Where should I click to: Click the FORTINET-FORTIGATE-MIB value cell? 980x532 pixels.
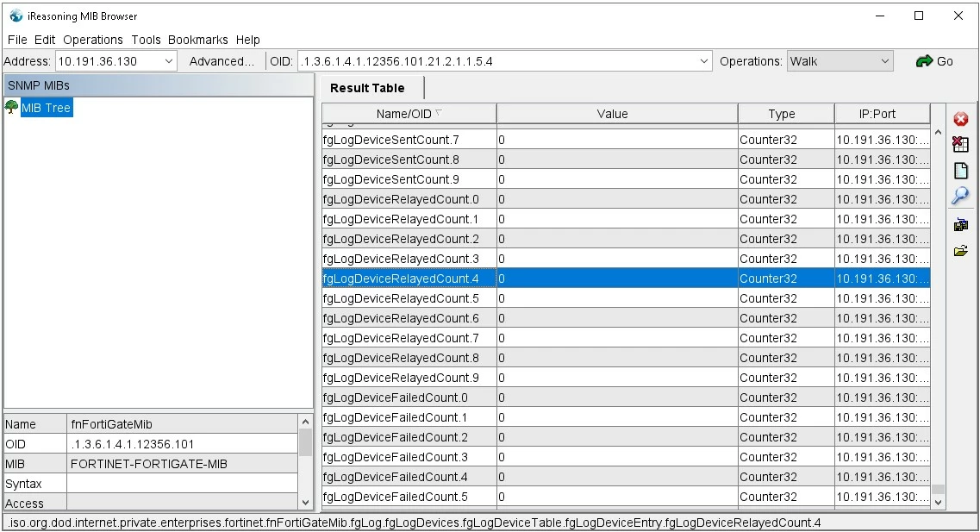coord(183,464)
